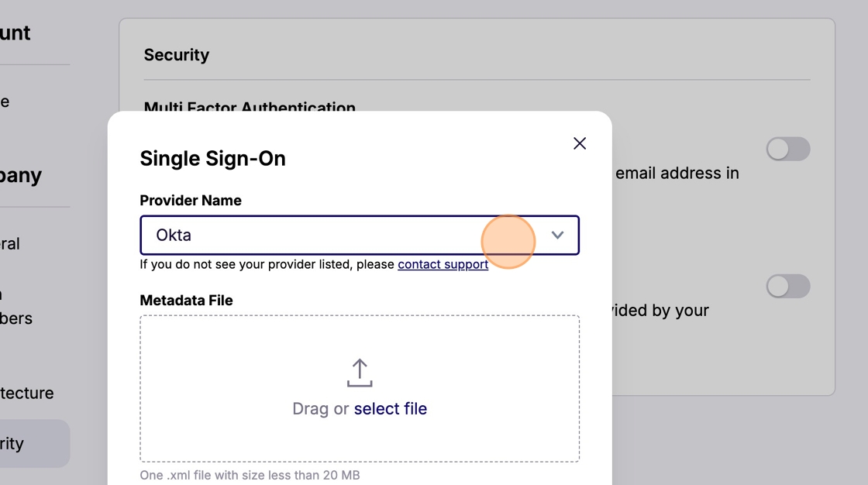868x485 pixels.
Task: Click the upload arrow icon
Action: click(360, 373)
